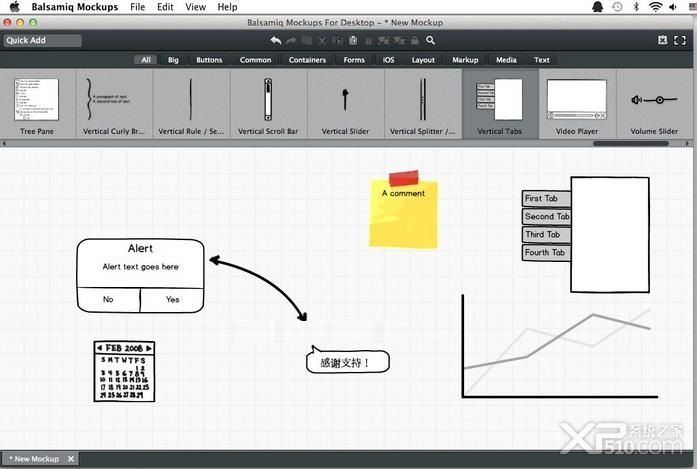The image size is (697, 469).
Task: Select the yellow 'A comment' sticky note
Action: point(404,209)
